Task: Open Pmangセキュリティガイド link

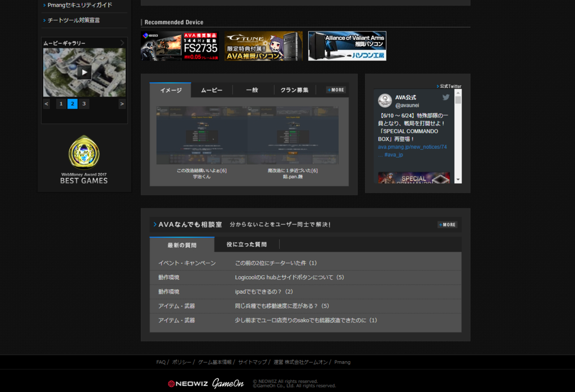Action: pos(80,4)
